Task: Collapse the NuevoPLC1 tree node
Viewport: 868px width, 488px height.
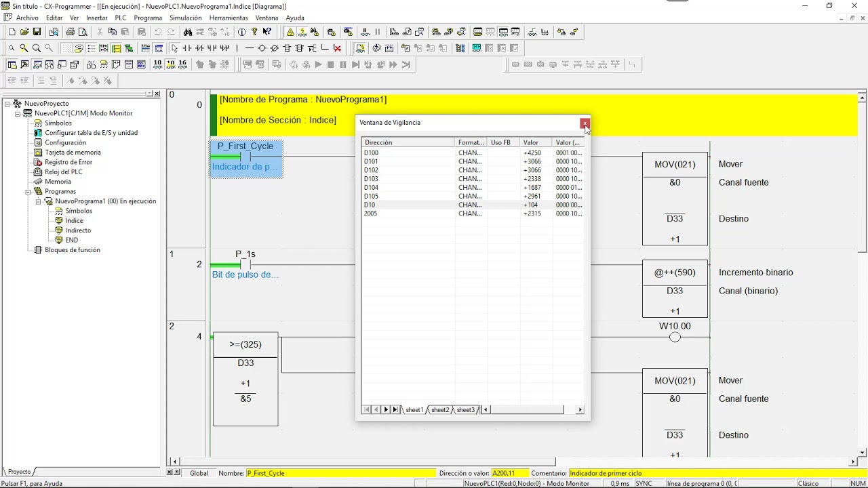Action: [18, 113]
